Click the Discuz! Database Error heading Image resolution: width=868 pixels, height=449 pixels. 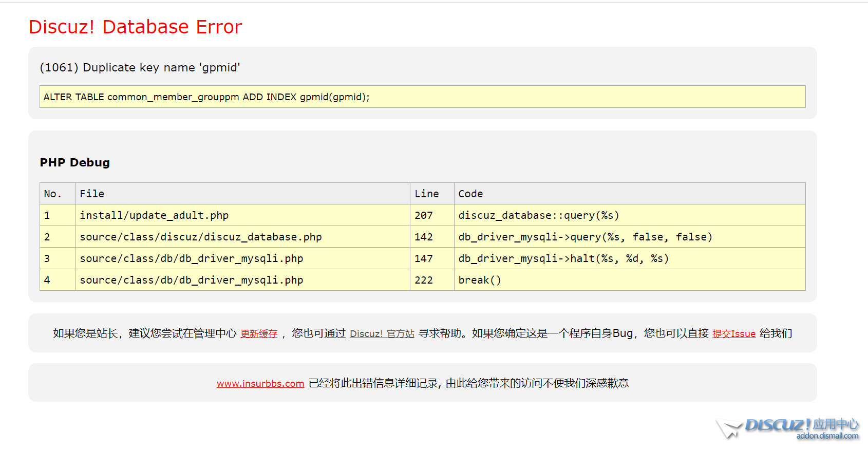coord(135,27)
